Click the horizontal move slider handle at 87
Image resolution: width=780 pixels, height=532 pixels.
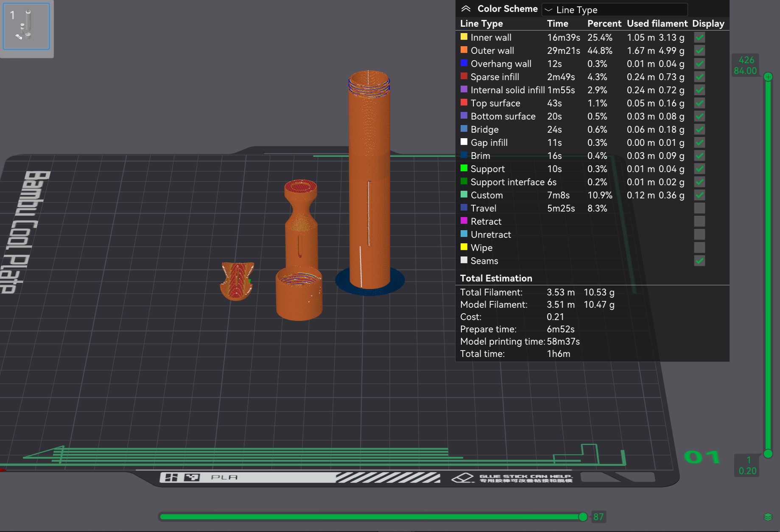pyautogui.click(x=583, y=516)
